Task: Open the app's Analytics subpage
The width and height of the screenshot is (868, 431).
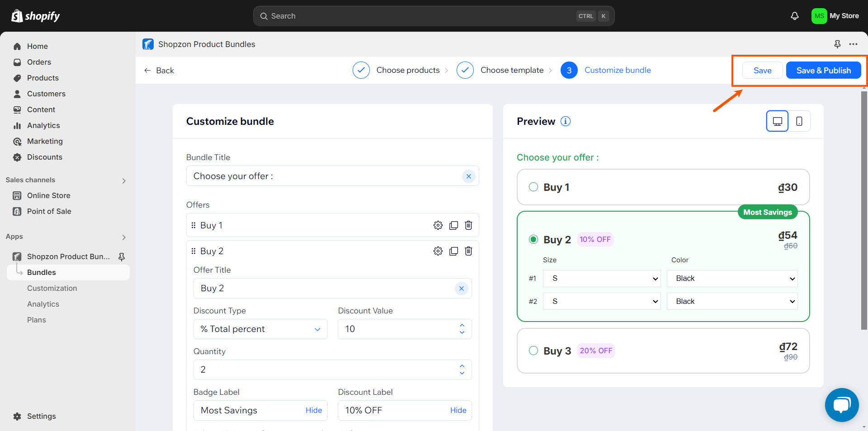Action: 43,304
